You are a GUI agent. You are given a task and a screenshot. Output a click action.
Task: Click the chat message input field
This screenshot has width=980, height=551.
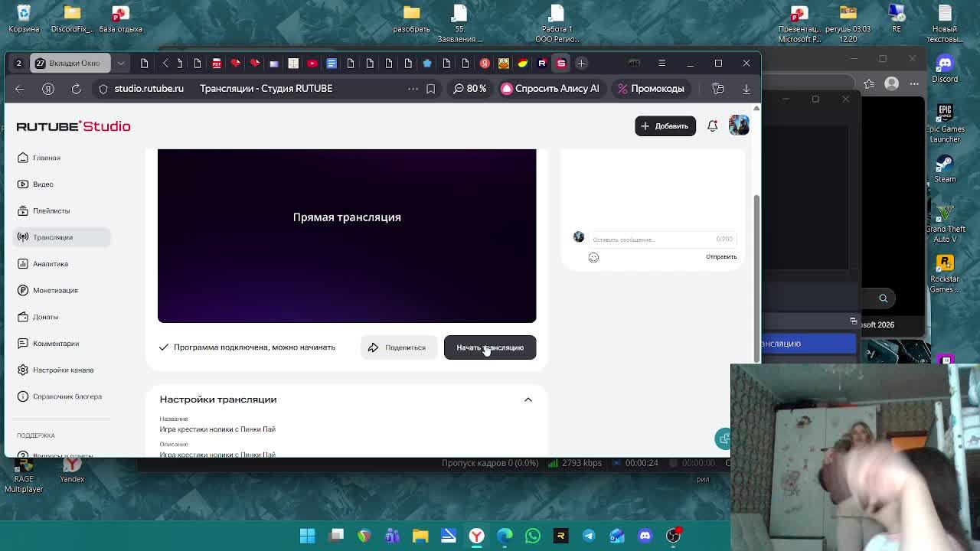pos(662,240)
